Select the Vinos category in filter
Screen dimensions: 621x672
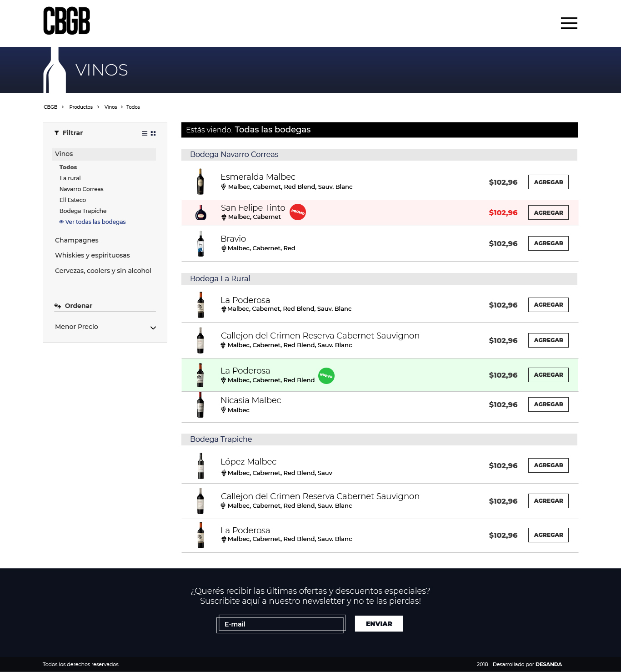pyautogui.click(x=104, y=154)
